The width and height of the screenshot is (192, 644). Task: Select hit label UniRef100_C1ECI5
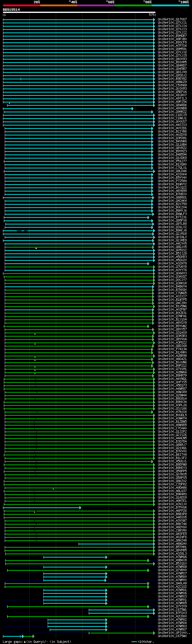tap(172, 115)
